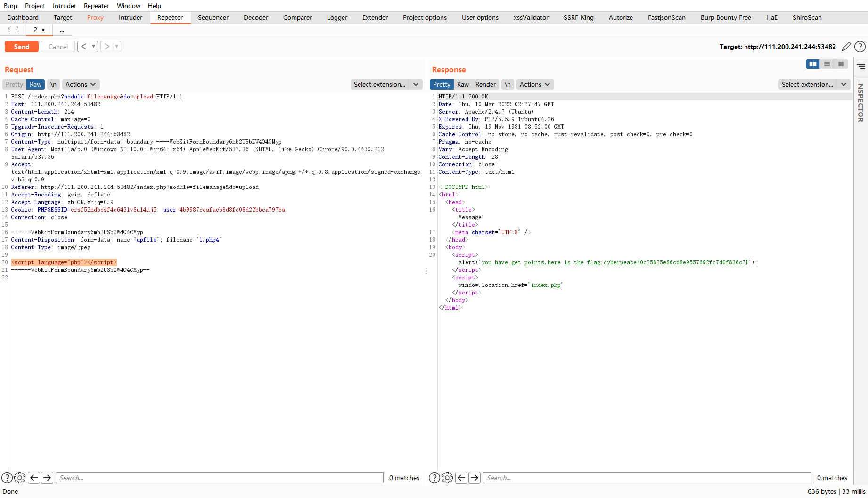Open the forward history dropdown arrow
This screenshot has width=868, height=498.
(117, 47)
